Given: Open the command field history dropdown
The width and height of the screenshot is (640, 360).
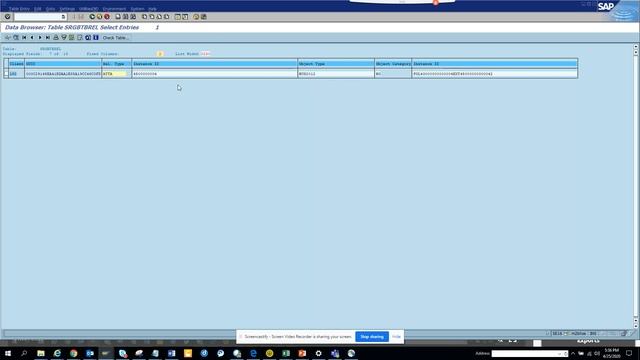Looking at the screenshot, I should 63,17.
